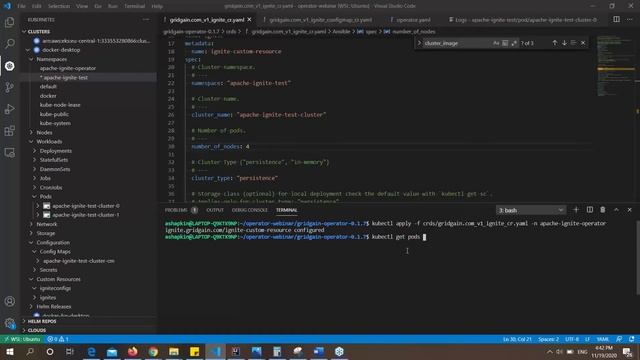Toggle find in selection
The image size is (640, 360).
point(573,43)
